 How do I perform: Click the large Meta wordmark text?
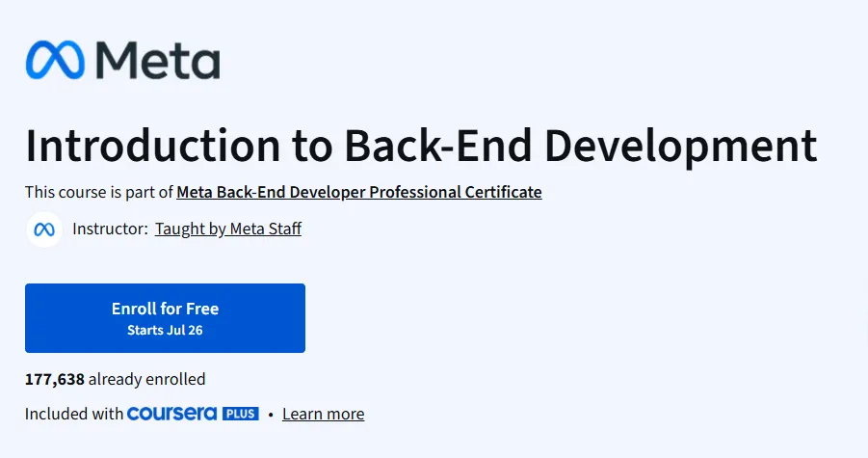(x=158, y=60)
